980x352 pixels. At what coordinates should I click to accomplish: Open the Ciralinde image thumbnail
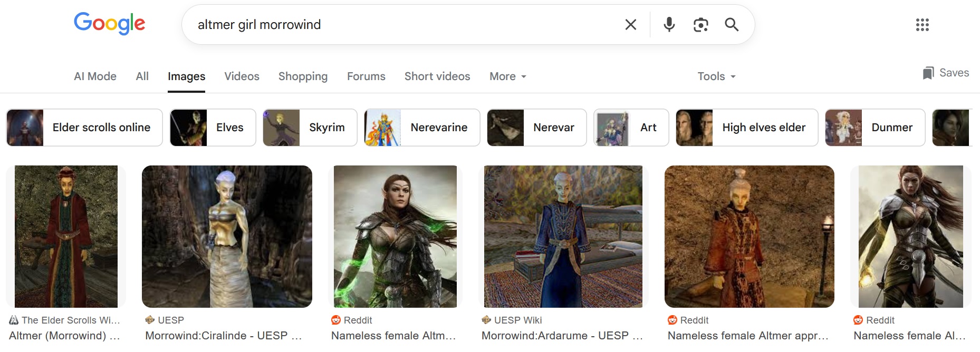(x=227, y=237)
